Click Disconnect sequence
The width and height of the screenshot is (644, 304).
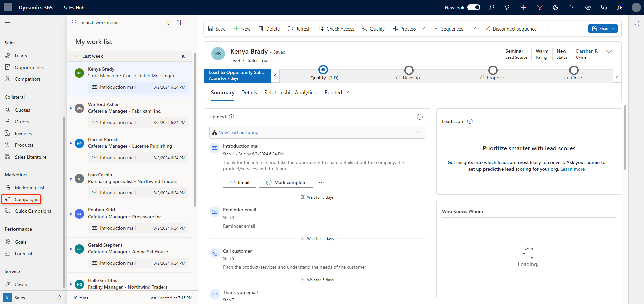pyautogui.click(x=511, y=29)
